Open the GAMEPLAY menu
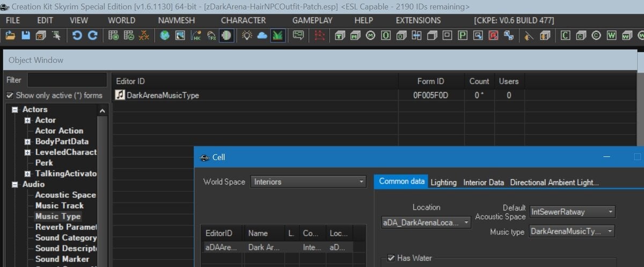Image resolution: width=644 pixels, height=267 pixels. pos(312,20)
